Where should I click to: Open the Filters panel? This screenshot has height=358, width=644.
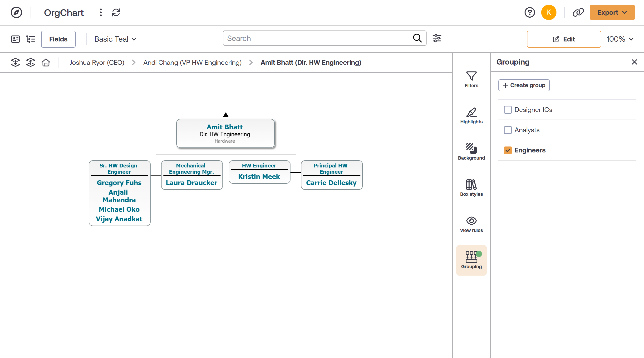click(x=471, y=79)
